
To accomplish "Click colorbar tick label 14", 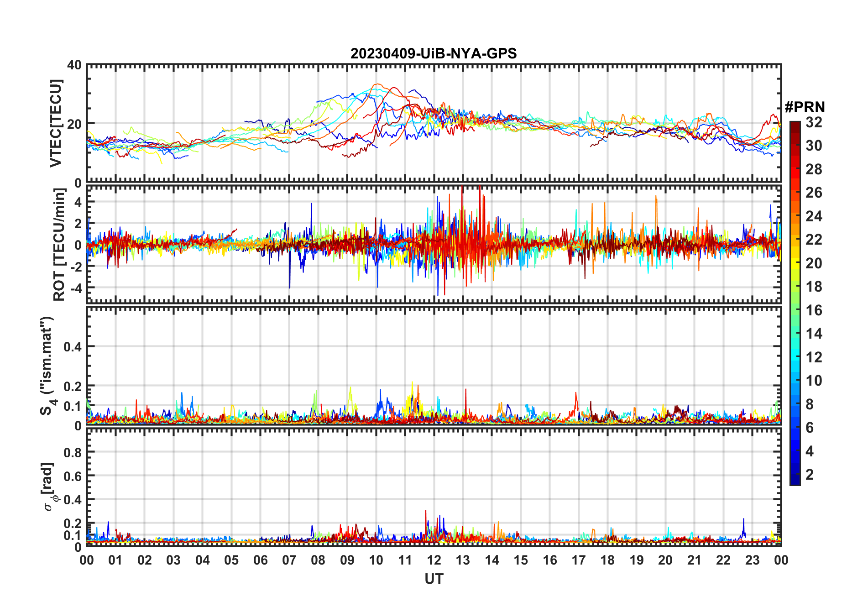I will pyautogui.click(x=814, y=334).
